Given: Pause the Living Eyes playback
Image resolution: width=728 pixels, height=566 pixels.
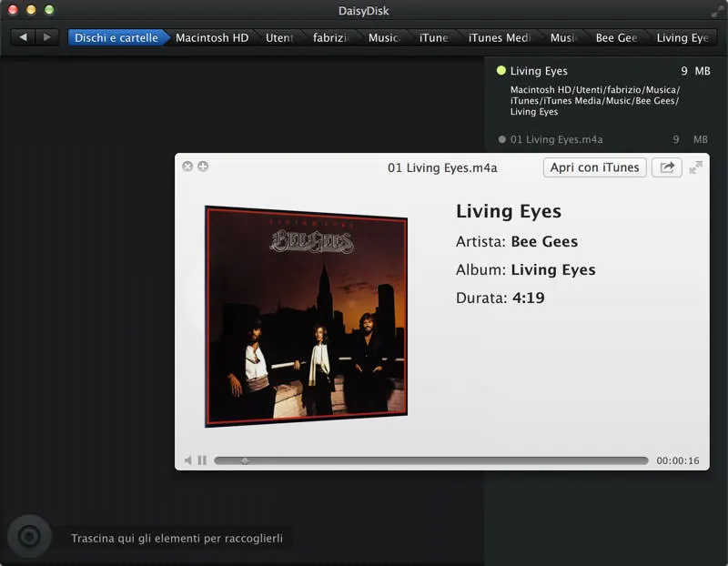Looking at the screenshot, I should tap(202, 460).
